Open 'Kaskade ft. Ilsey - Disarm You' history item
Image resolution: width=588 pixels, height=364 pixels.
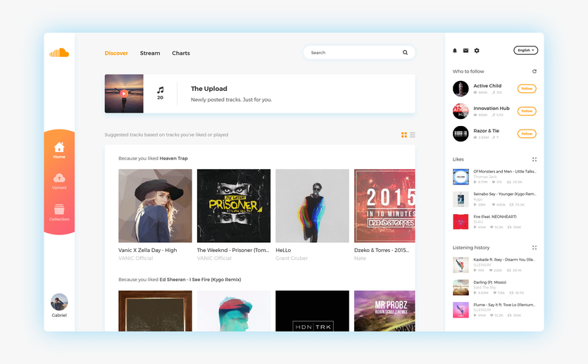point(504,259)
